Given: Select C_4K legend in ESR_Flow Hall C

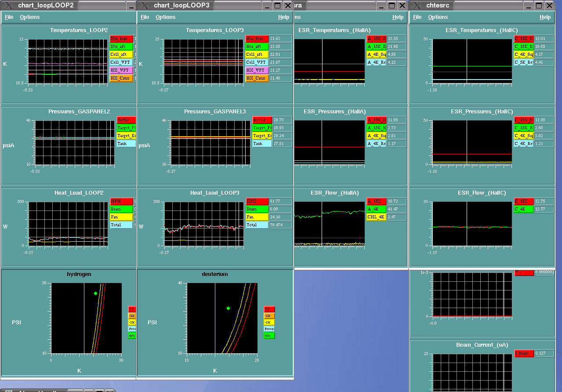Looking at the screenshot, I should [524, 209].
